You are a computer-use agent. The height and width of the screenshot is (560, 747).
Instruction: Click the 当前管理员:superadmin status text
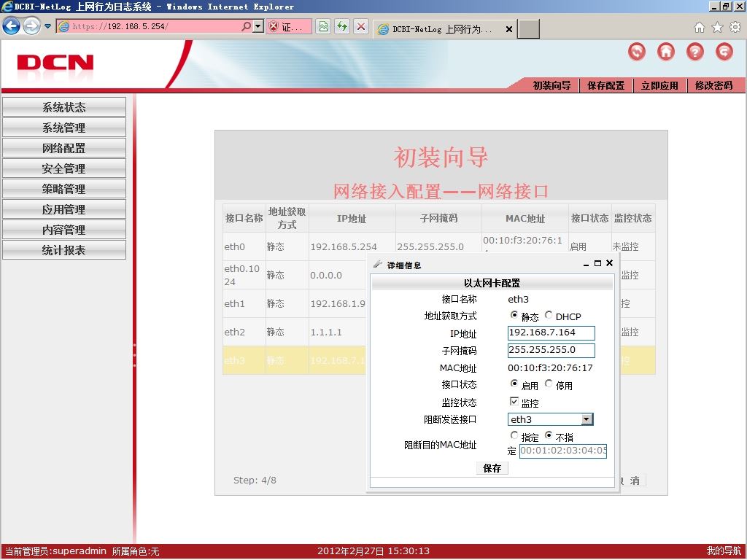55,551
